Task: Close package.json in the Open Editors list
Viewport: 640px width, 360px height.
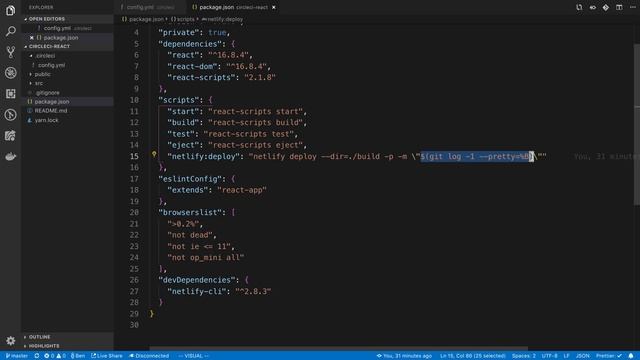Action: click(x=32, y=38)
